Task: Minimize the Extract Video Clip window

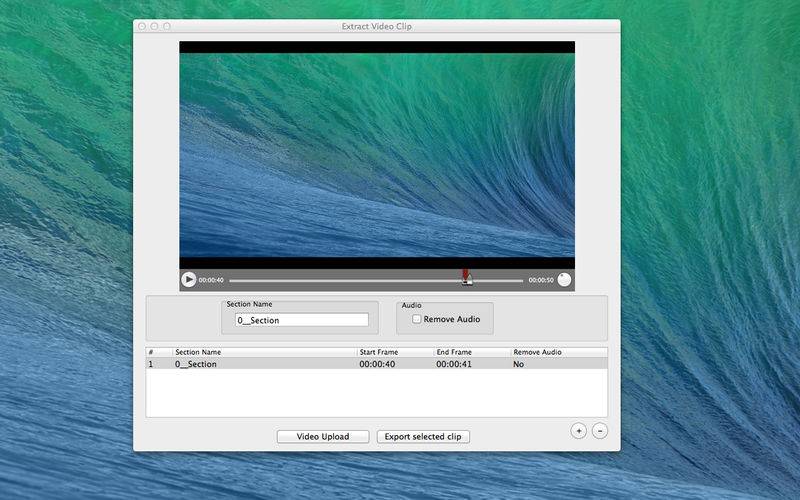Action: (x=155, y=26)
